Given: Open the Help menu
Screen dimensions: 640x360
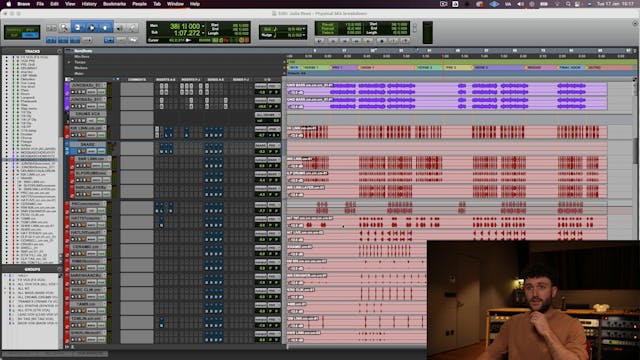Looking at the screenshot, I should [x=195, y=4].
